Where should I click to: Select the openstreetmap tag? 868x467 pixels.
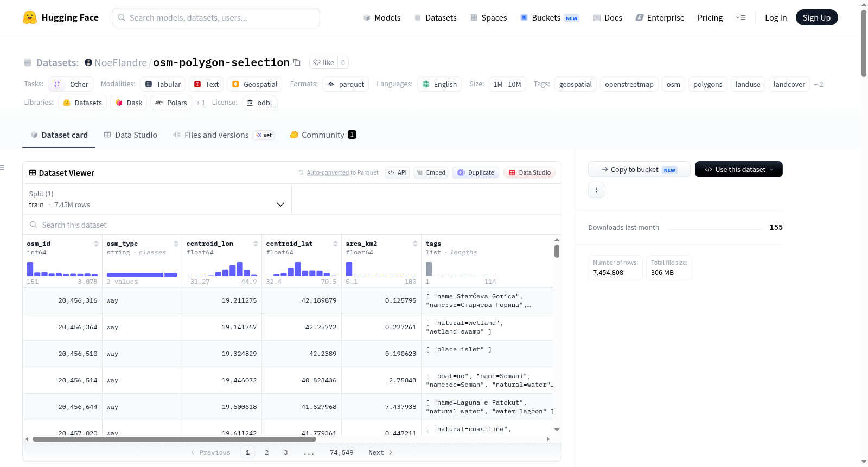[629, 84]
